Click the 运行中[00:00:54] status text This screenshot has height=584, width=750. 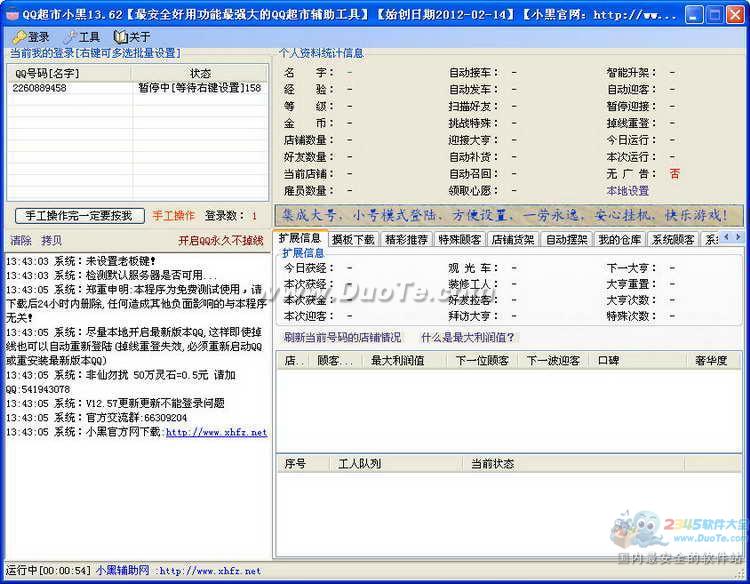48,570
